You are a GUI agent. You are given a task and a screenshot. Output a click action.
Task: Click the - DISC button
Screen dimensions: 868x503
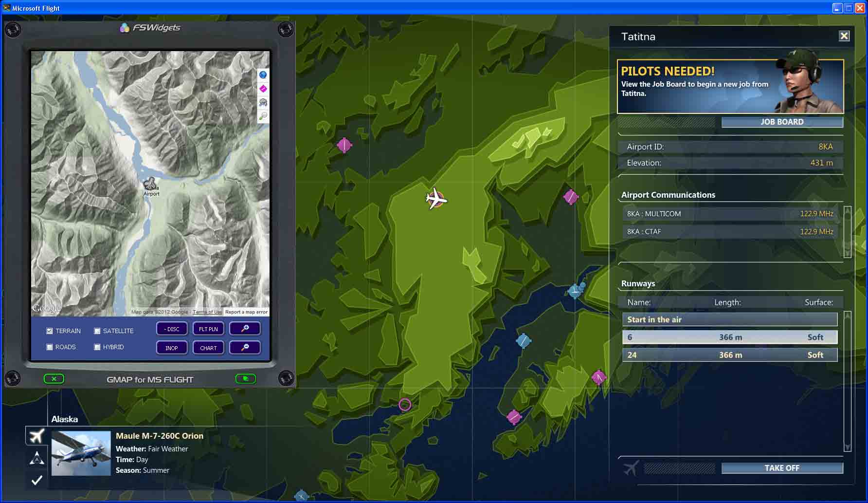[172, 329]
